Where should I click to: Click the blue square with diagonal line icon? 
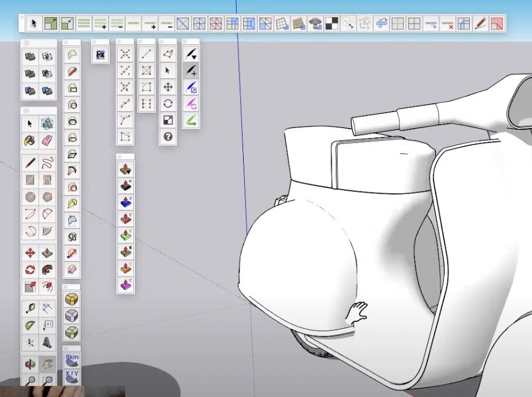(x=183, y=23)
